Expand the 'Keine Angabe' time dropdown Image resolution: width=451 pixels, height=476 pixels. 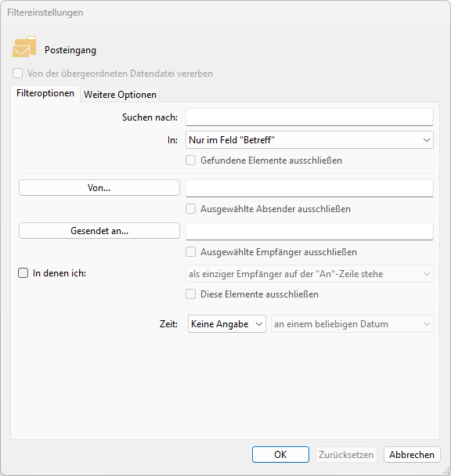coord(227,324)
